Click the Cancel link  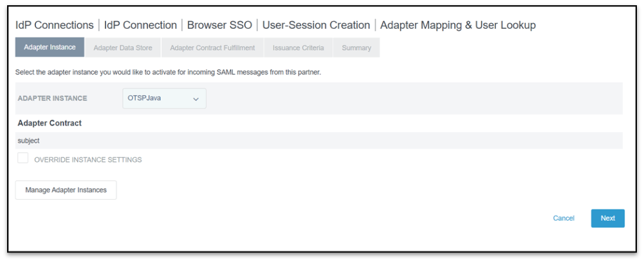click(x=563, y=218)
